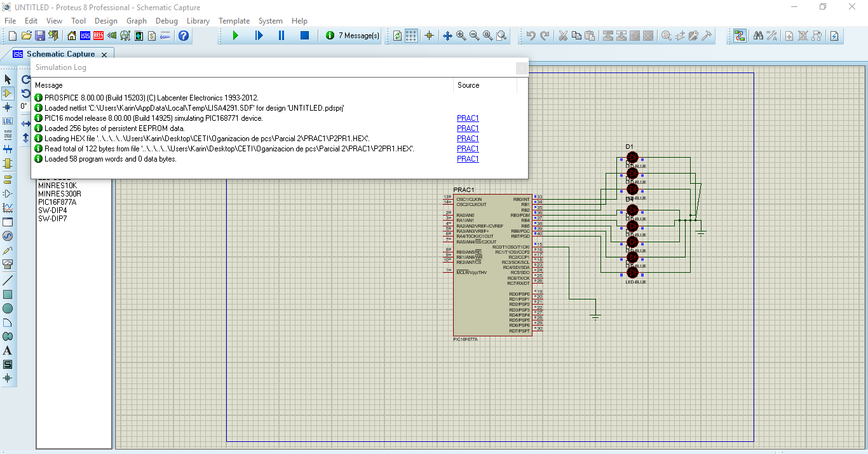Toggle the grid display
Image resolution: width=868 pixels, height=454 pixels.
coord(411,36)
